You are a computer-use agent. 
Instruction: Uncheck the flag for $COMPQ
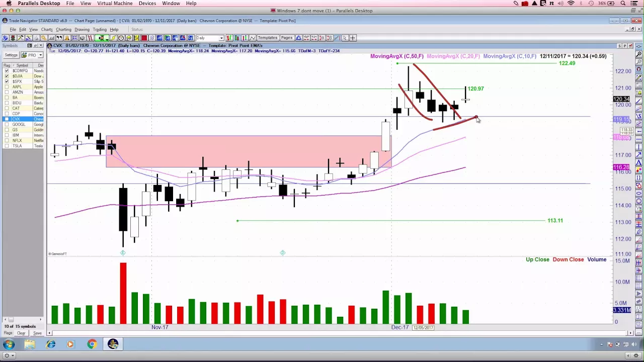click(x=7, y=71)
